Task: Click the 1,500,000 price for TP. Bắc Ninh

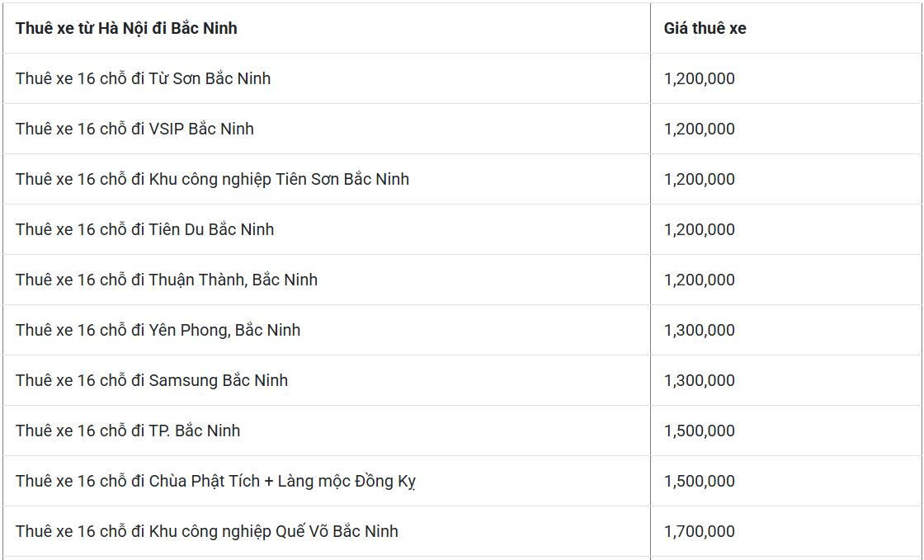Action: coord(699,431)
